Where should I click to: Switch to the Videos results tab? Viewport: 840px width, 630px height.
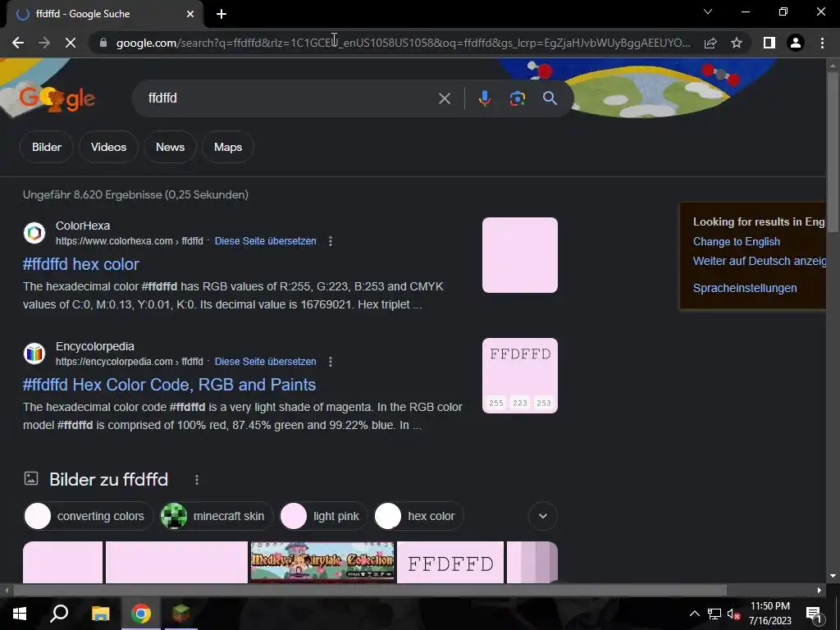pyautogui.click(x=109, y=147)
